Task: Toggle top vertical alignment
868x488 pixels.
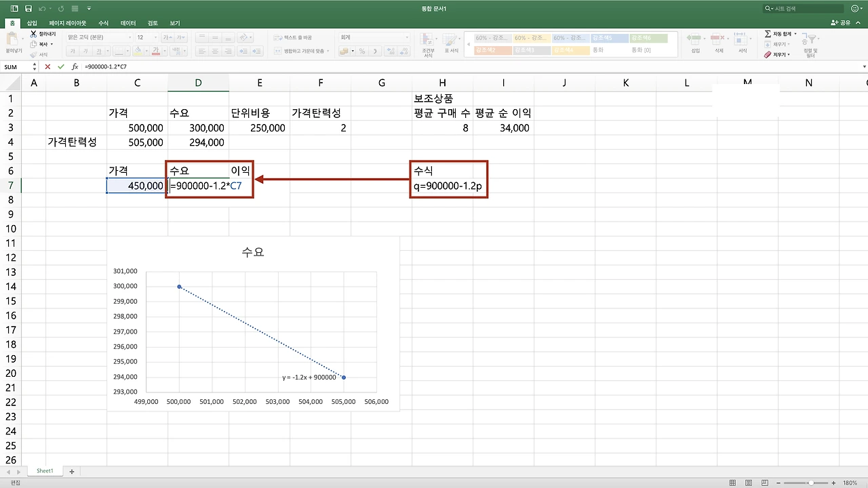Action: coord(202,38)
